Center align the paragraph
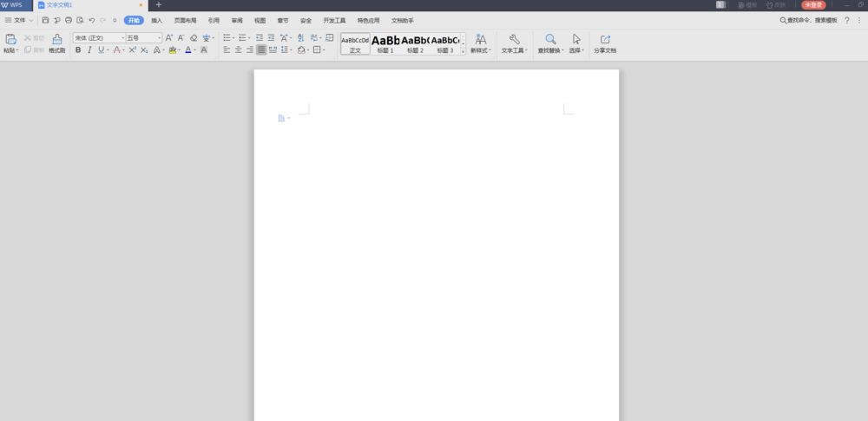The image size is (868, 421). tap(238, 49)
